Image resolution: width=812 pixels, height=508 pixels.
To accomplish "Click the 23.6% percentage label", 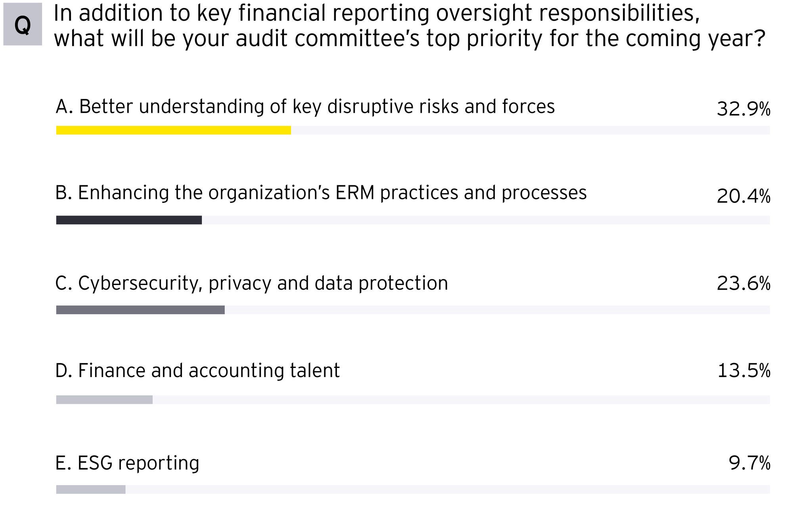I will [743, 284].
